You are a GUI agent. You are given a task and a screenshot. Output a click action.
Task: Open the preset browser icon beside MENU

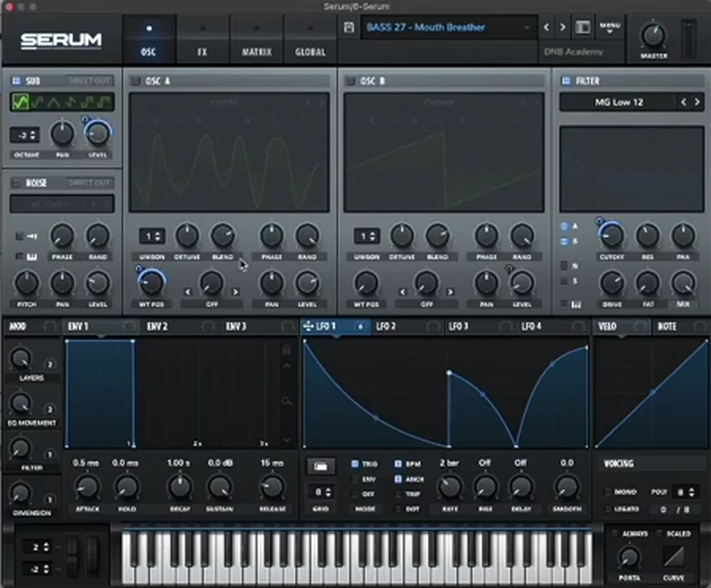pyautogui.click(x=583, y=27)
